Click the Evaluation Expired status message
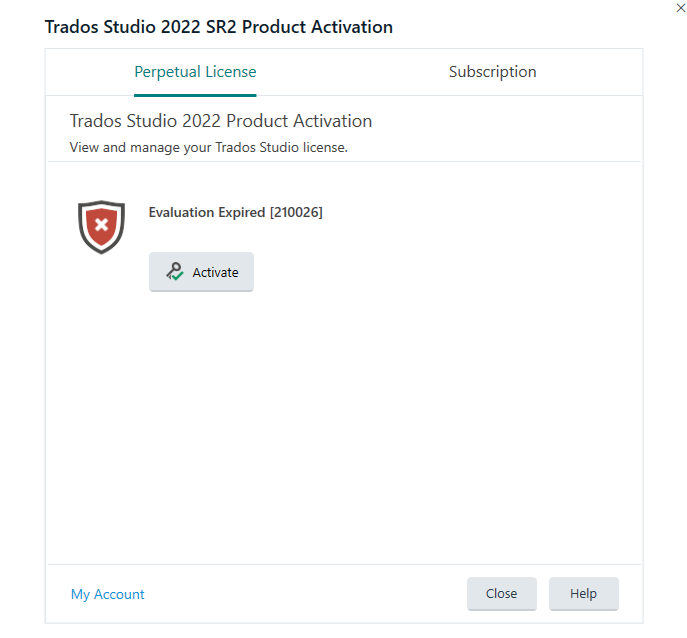This screenshot has height=638, width=687. [x=235, y=212]
